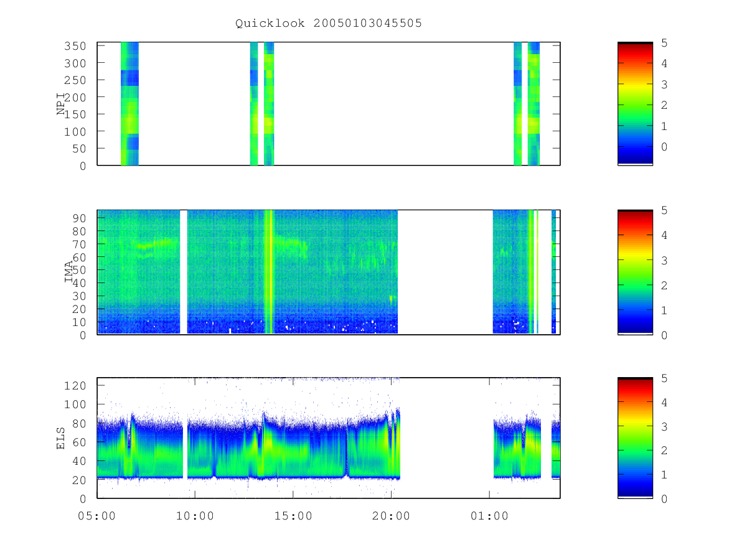
Task: Click the 3 label on NPI colorbar
Action: click(x=664, y=84)
